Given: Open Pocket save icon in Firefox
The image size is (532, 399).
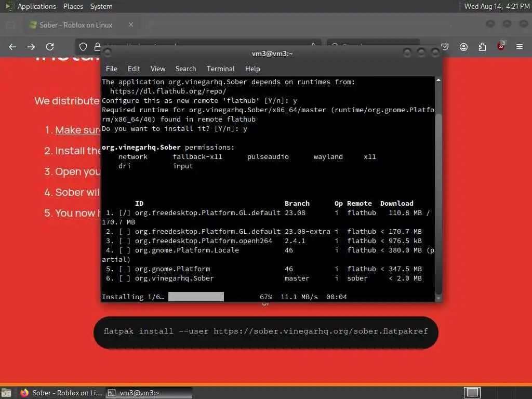Looking at the screenshot, I should tap(445, 47).
